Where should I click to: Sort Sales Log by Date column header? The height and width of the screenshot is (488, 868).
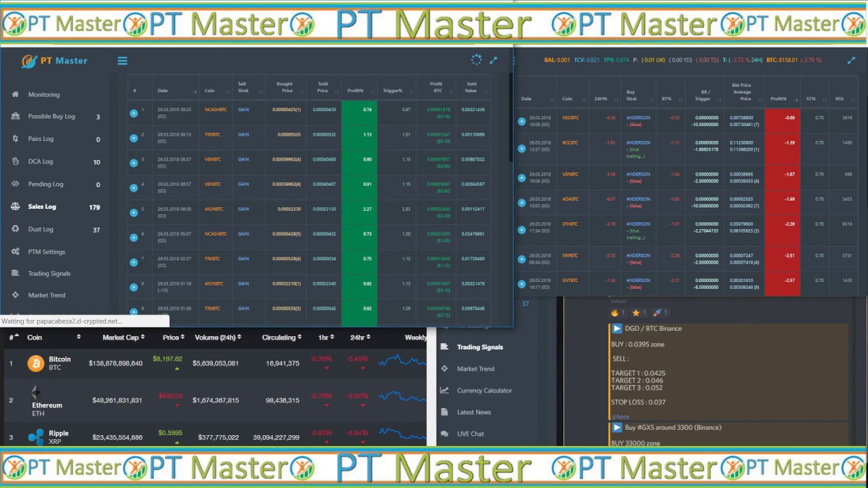(176, 90)
